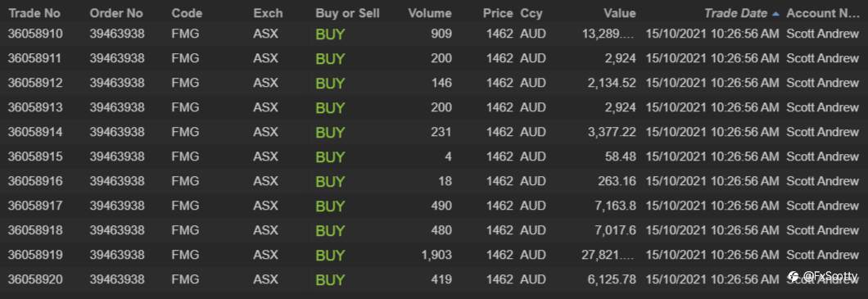Select trade number 36058915 row
The height and width of the screenshot is (299, 868).
click(x=434, y=156)
